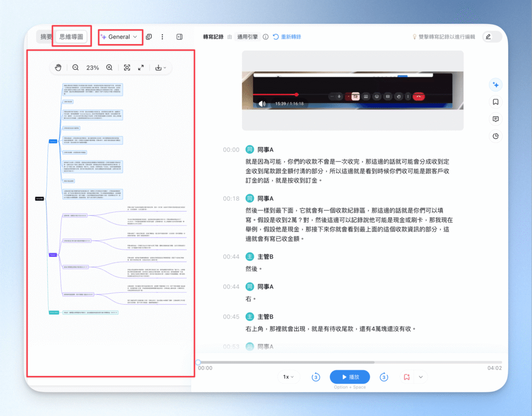The image size is (532, 416).
Task: Click the pencil edit transcript button
Action: [488, 37]
